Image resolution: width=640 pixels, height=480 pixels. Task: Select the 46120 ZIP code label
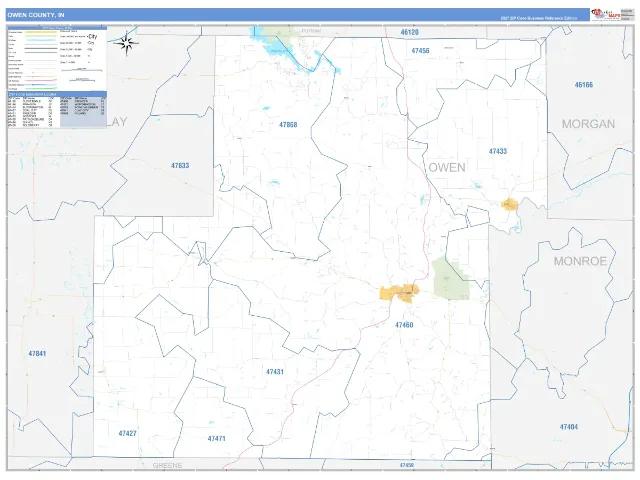[409, 32]
